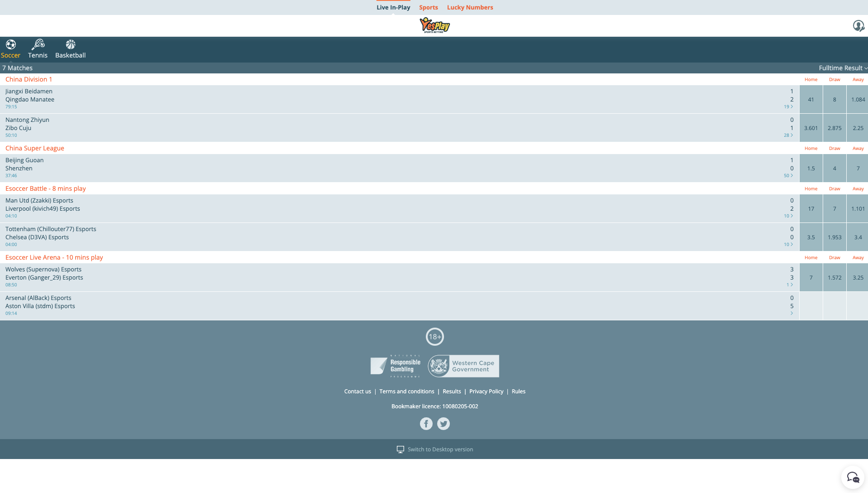Open the Contact us link
The height and width of the screenshot is (493, 868).
(357, 391)
